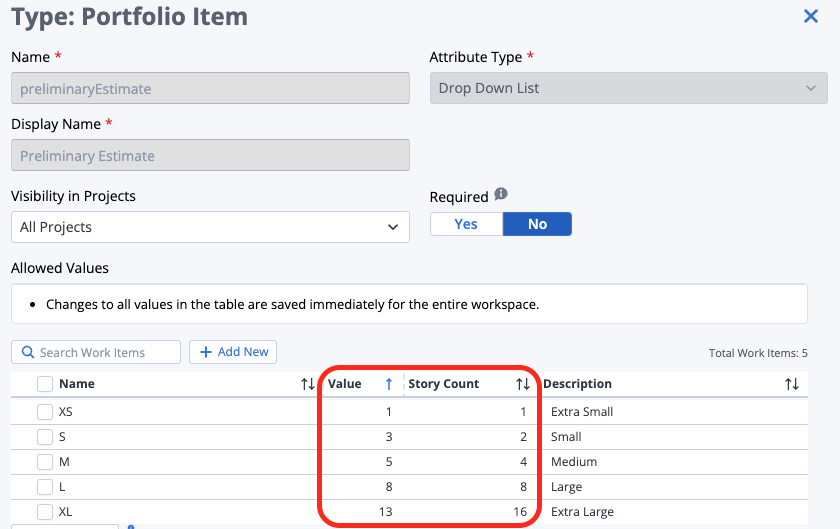This screenshot has height=529, width=840.
Task: Sort by Value column arrow
Action: tap(389, 384)
